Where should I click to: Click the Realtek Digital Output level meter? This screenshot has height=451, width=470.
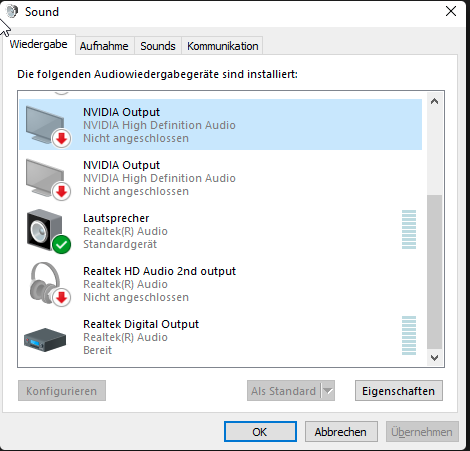[x=409, y=335]
